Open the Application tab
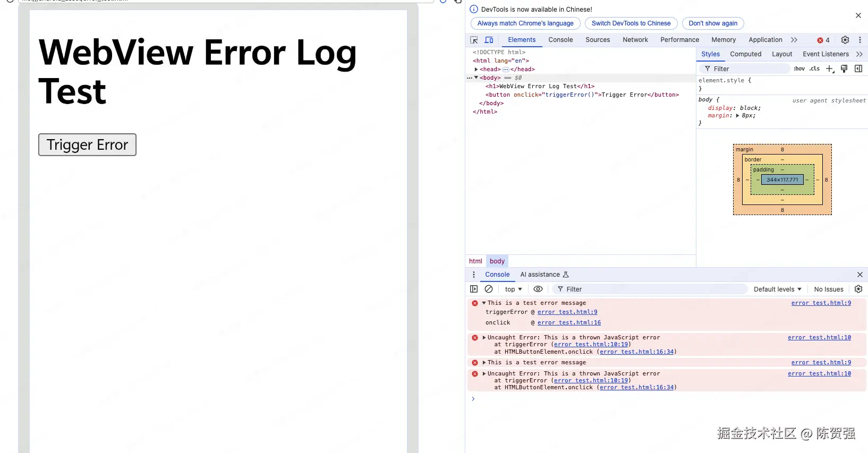The height and width of the screenshot is (453, 868). pyautogui.click(x=765, y=40)
